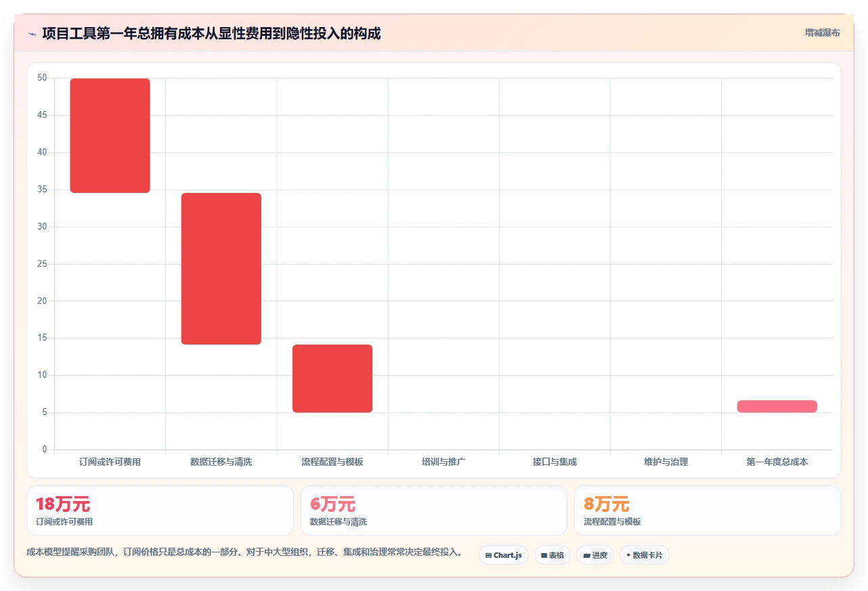This screenshot has height=591, width=868.
Task: Click the 增减瀑布 label in header
Action: tap(822, 32)
